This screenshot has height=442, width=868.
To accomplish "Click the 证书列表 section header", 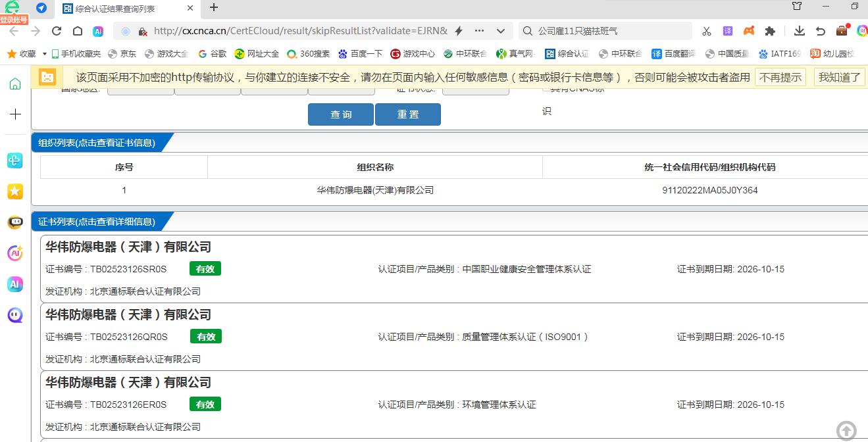I will 97,222.
